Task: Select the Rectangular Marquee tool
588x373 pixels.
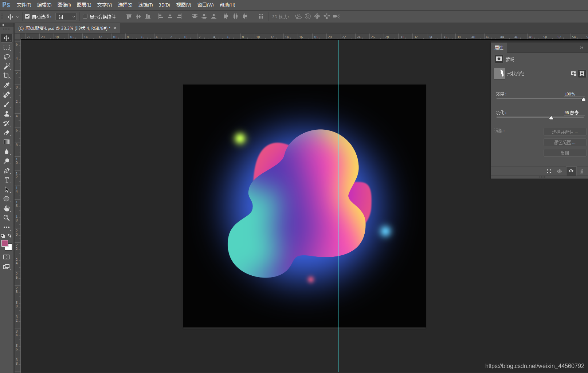Action: [7, 47]
